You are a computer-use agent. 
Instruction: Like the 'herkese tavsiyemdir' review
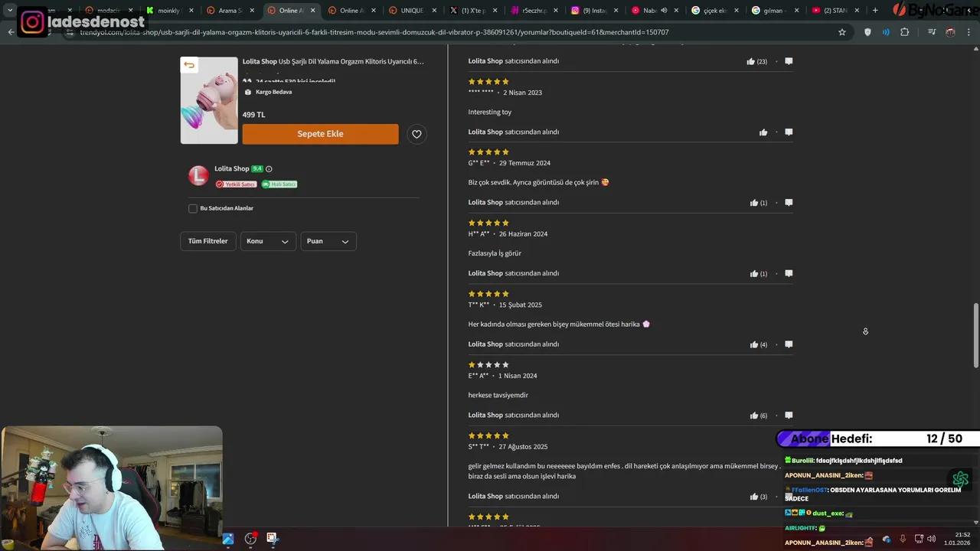754,416
